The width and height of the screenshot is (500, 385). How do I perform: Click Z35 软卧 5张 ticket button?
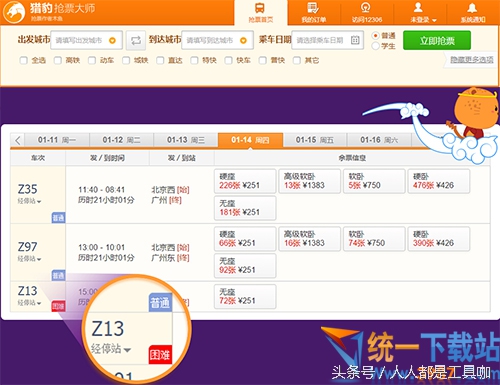[x=374, y=181]
